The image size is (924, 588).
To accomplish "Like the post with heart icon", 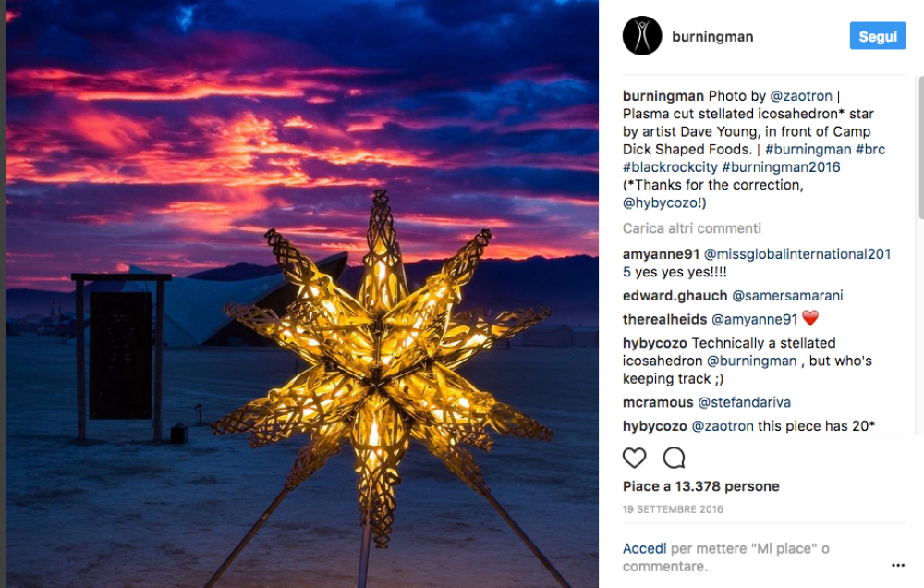I will 634,458.
